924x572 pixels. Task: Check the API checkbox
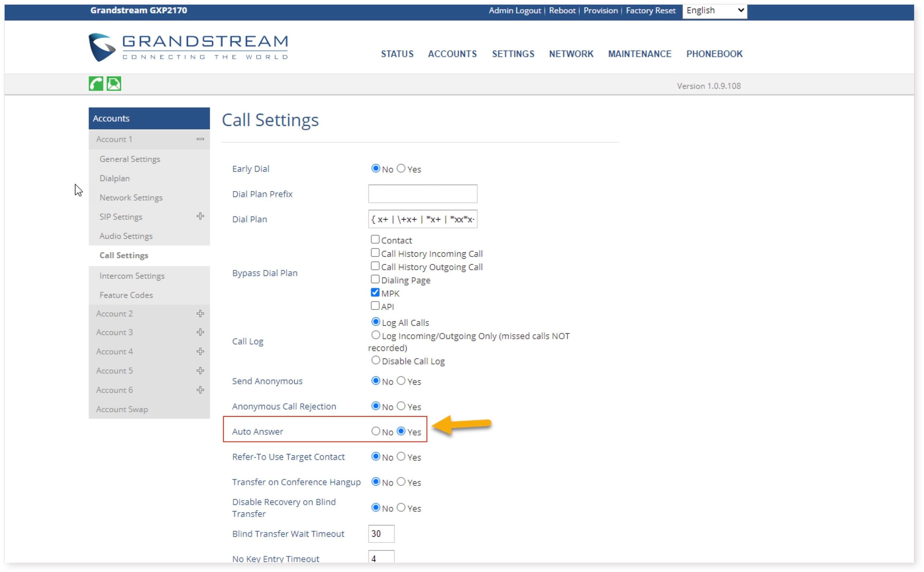point(375,306)
